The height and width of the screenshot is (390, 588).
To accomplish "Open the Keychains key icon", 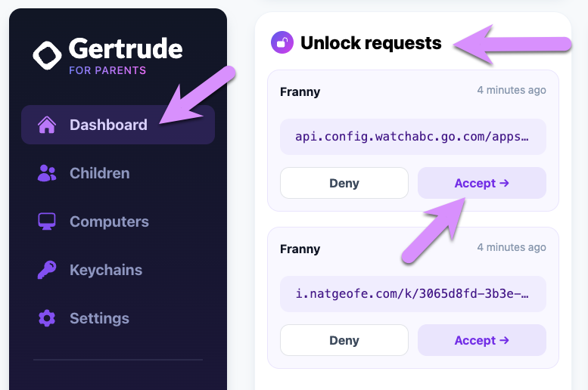I will pos(47,270).
